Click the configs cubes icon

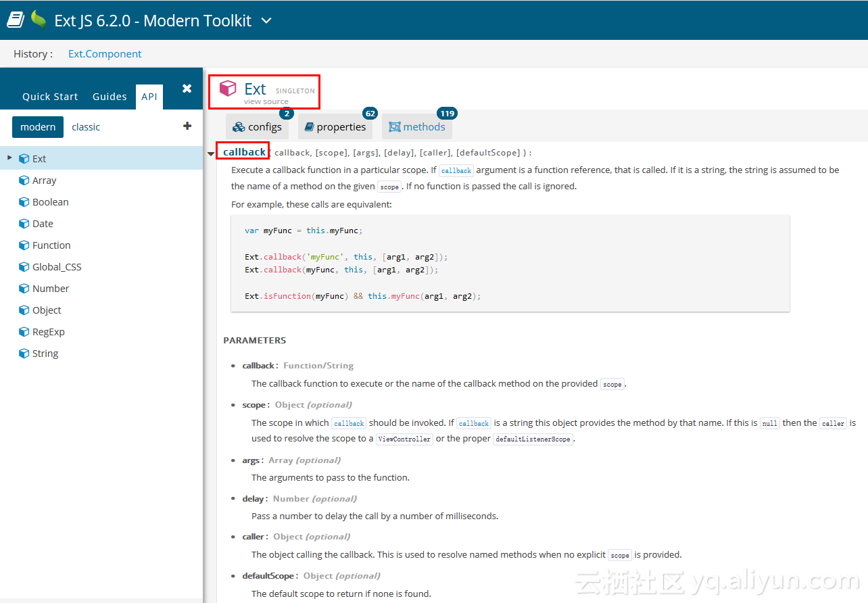tap(239, 127)
